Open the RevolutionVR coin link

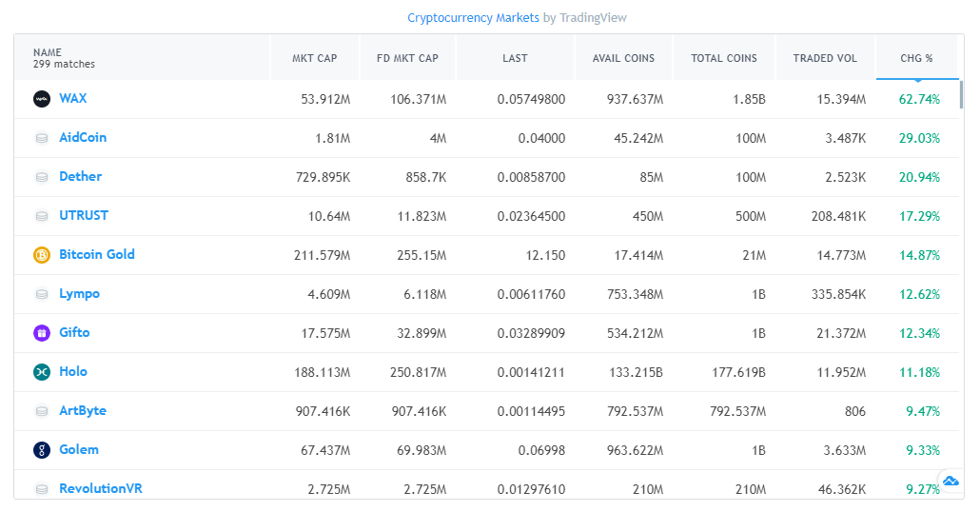(x=100, y=489)
